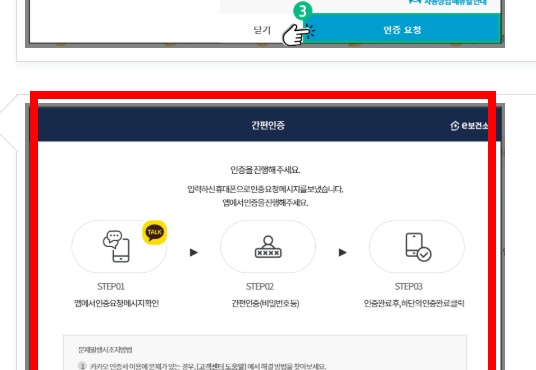Click the STEP02 label
The height and width of the screenshot is (370, 536).
pos(260,287)
